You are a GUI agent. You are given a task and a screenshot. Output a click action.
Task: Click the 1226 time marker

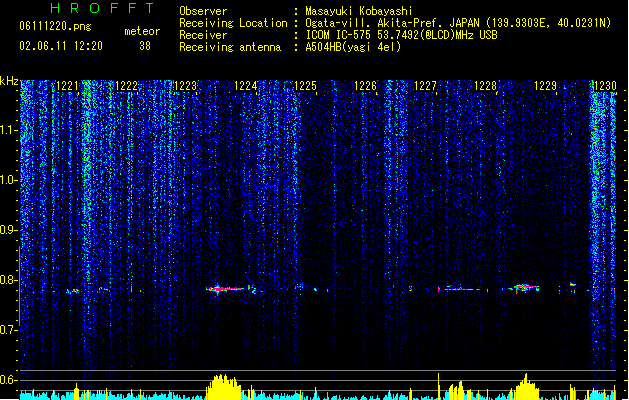[365, 86]
